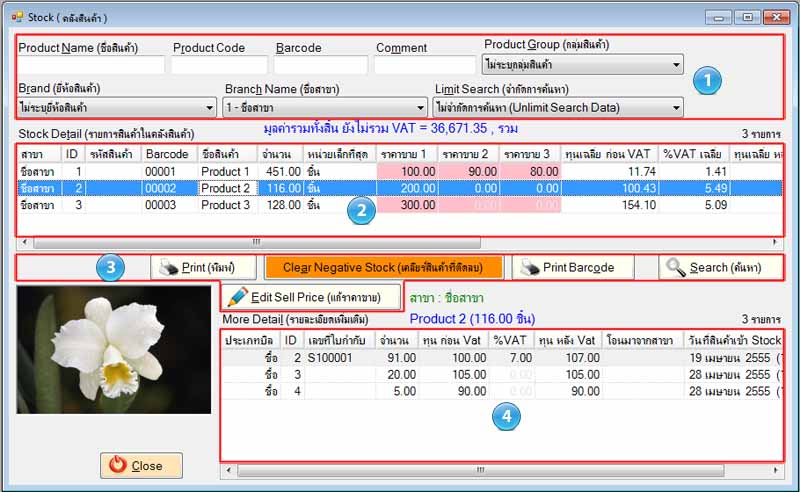Click the More Detail horizontal scrollbar thumb
This screenshot has width=800, height=492.
click(481, 470)
